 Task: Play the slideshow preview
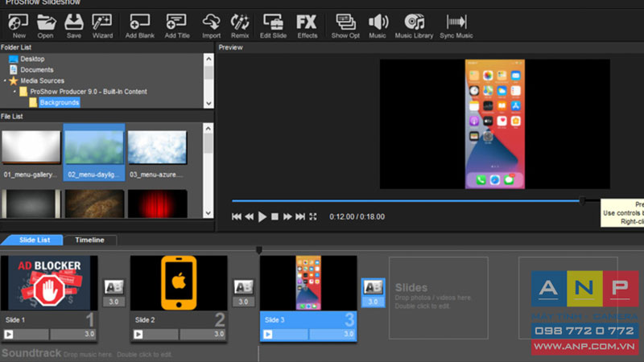(x=262, y=216)
